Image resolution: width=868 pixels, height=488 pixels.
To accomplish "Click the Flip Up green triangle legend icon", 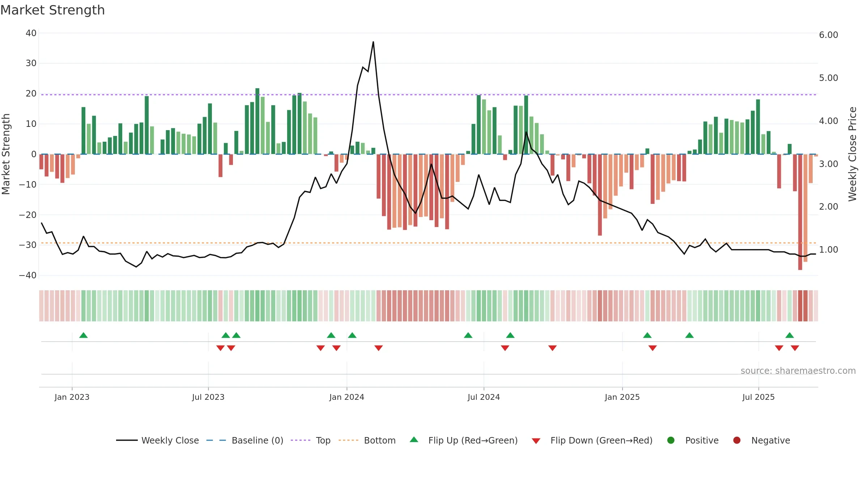I will coord(414,440).
